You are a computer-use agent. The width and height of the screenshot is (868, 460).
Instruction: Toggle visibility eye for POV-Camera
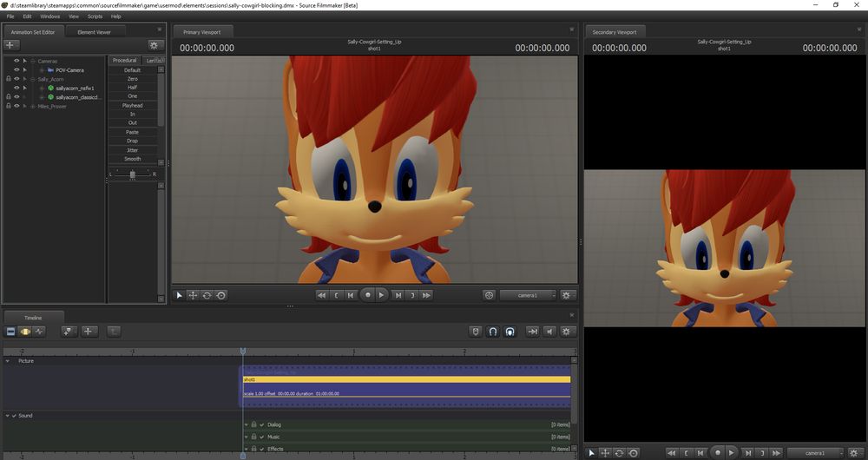(16, 69)
